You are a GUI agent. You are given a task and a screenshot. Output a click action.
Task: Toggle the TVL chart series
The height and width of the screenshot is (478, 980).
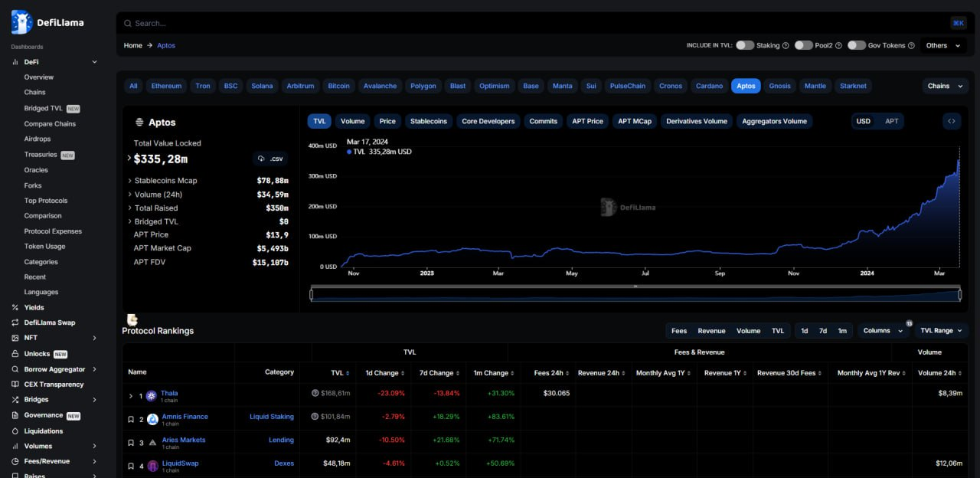click(319, 121)
